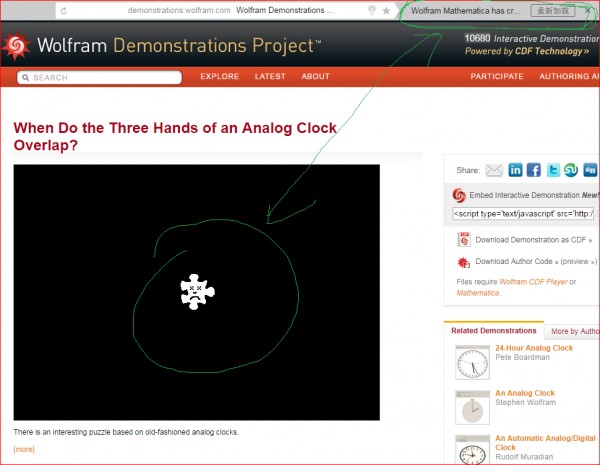This screenshot has width=600, height=465.
Task: Click author name Rudolf Muradian
Action: (524, 457)
